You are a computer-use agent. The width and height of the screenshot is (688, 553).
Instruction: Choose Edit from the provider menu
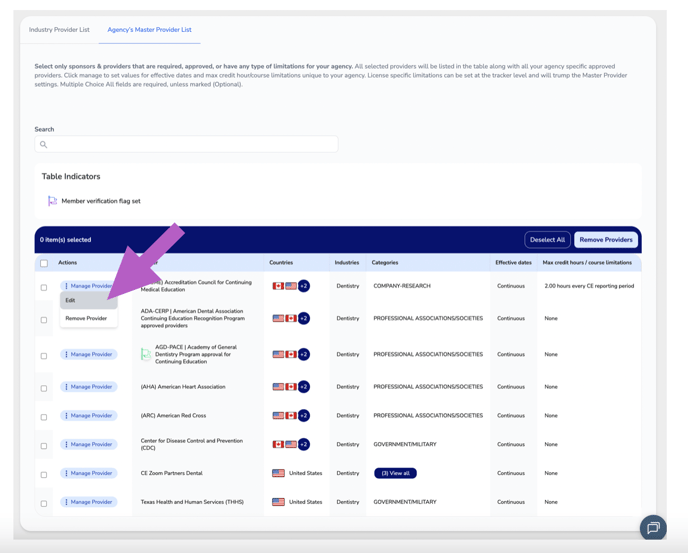pos(89,300)
